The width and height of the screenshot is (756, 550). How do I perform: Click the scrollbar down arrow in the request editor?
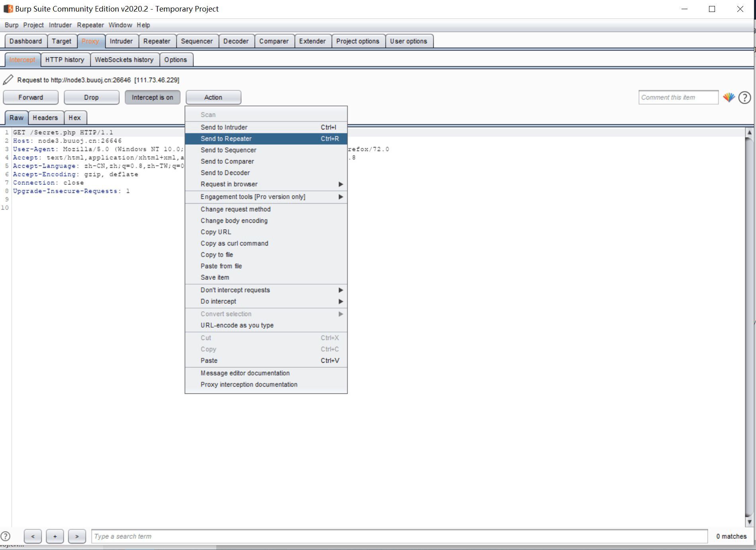pos(749,522)
